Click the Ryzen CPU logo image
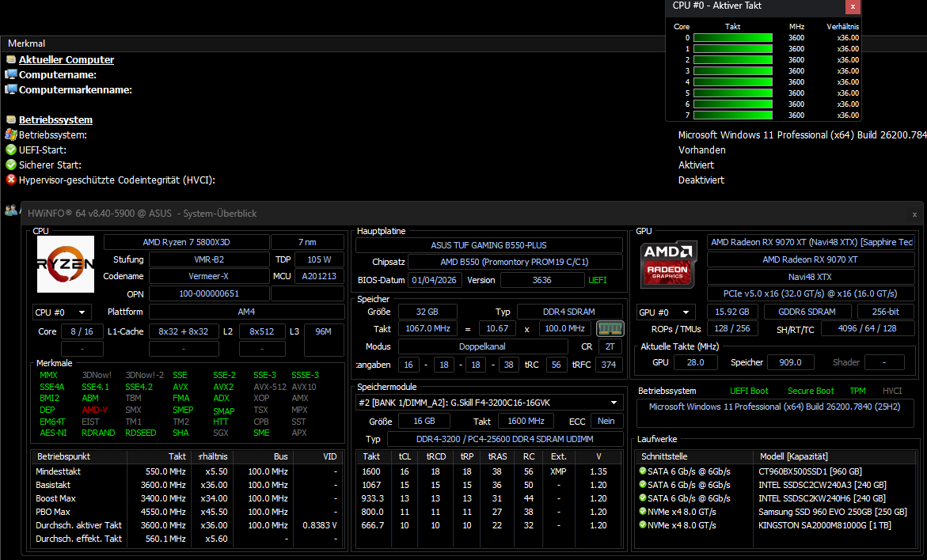Viewport: 927px width, 560px height. [66, 264]
